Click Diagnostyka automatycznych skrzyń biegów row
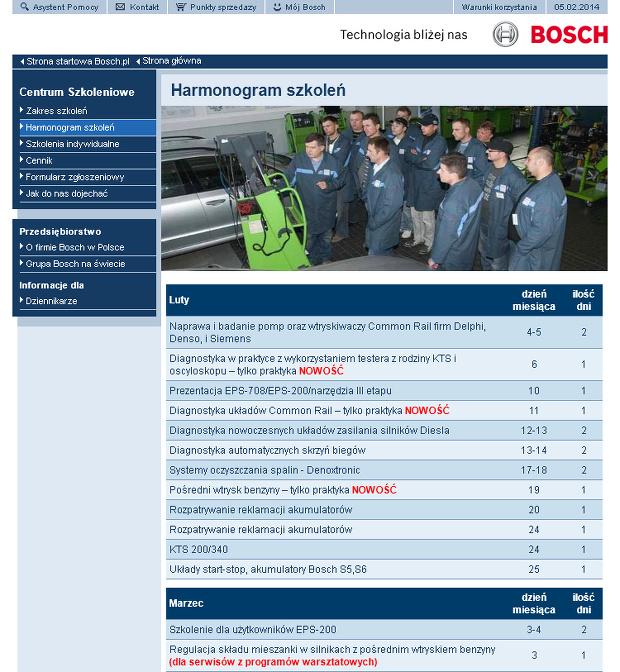This screenshot has width=620, height=672. coord(384,450)
